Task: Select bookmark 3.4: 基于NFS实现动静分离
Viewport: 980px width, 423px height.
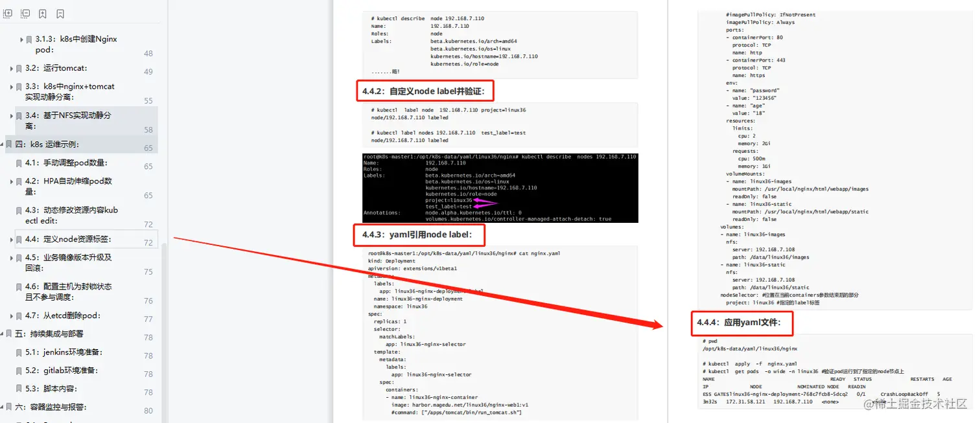Action: click(x=68, y=120)
